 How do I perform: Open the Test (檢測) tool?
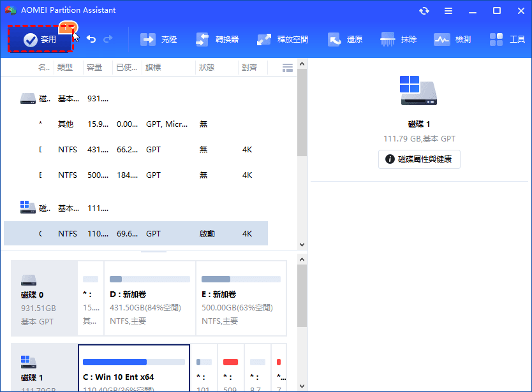(452, 40)
